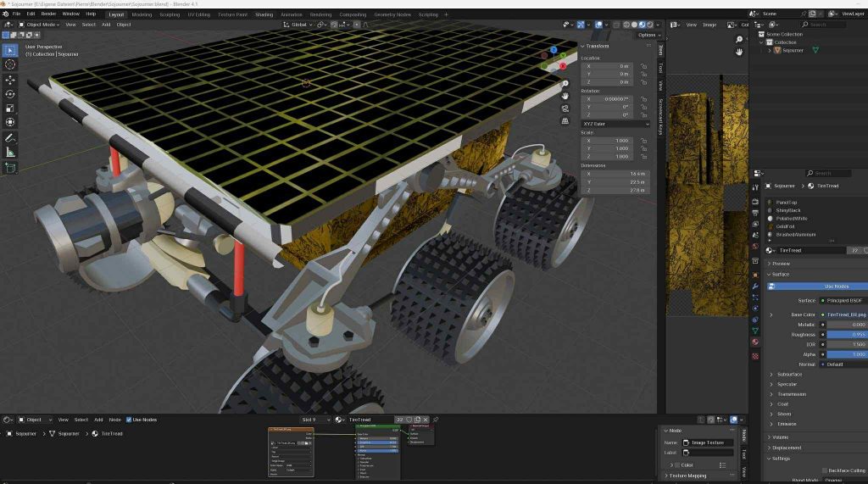Toggle lock on Location X
Screen dimensions: 868x484
pos(646,66)
